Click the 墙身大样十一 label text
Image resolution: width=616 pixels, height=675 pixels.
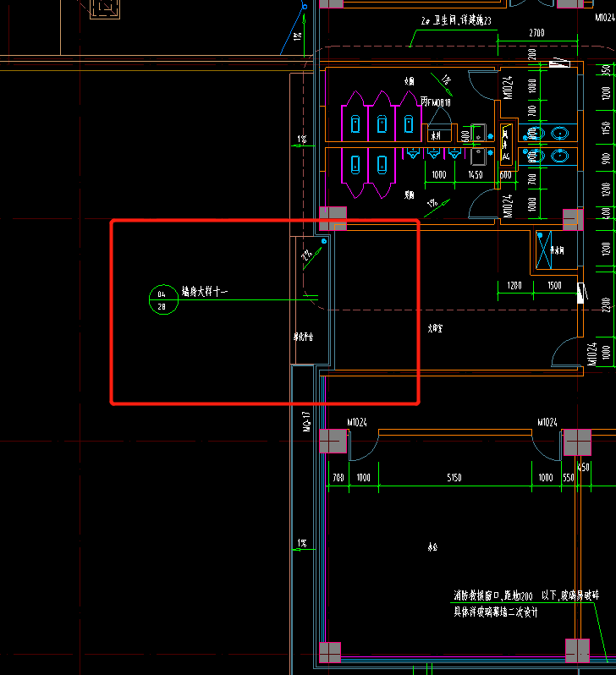205,292
